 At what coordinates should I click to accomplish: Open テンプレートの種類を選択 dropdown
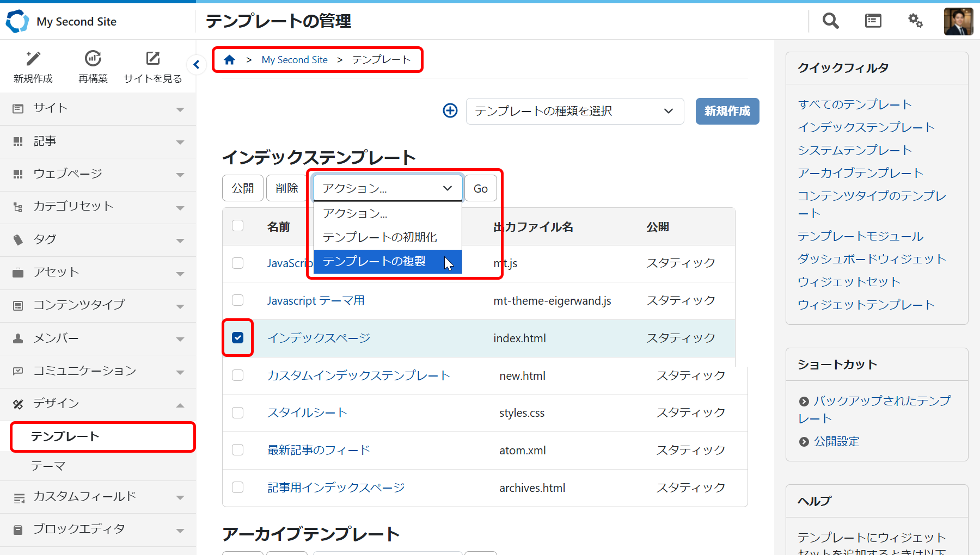(574, 112)
